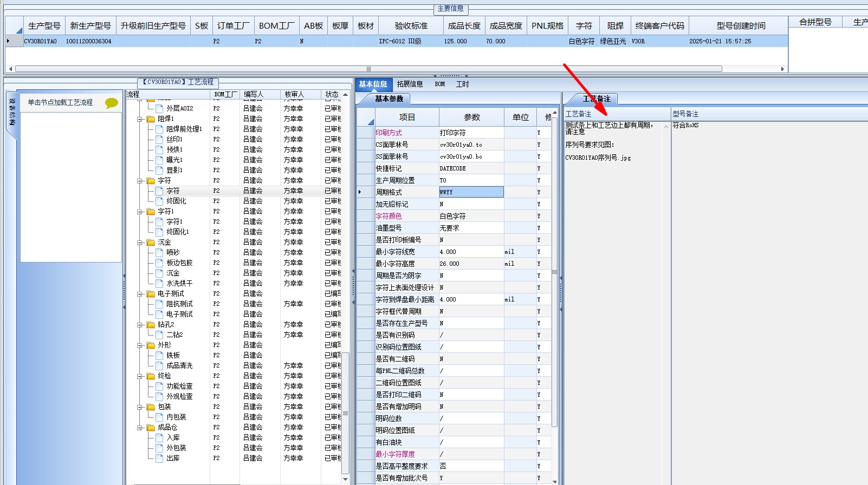Click the document icon next to 入库
Screen dimensions: 868x485
coord(159,437)
